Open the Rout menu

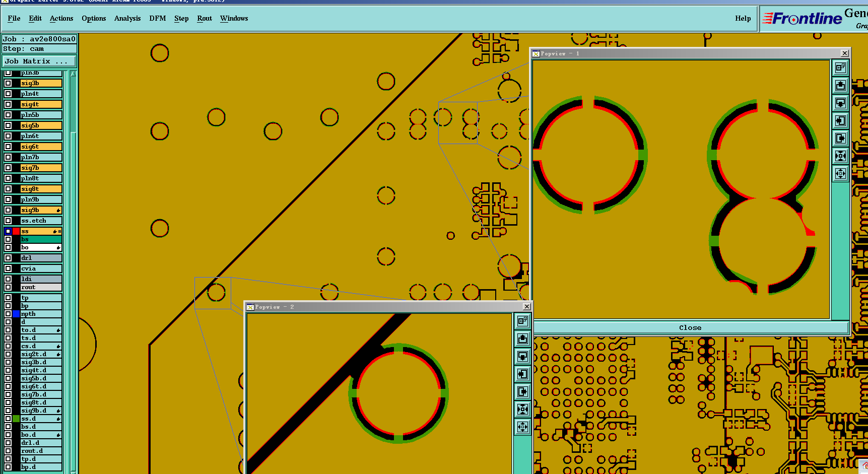pos(205,19)
